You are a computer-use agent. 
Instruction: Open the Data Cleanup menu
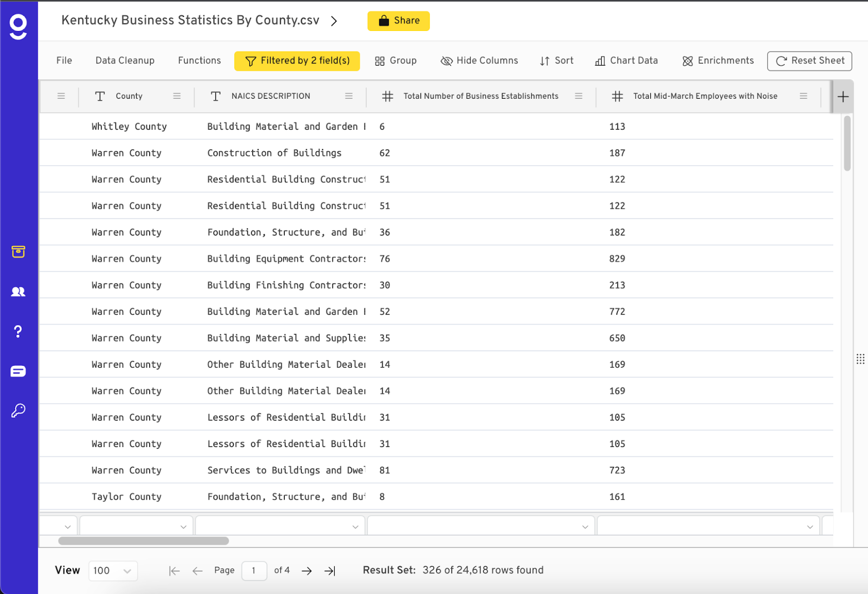tap(125, 61)
